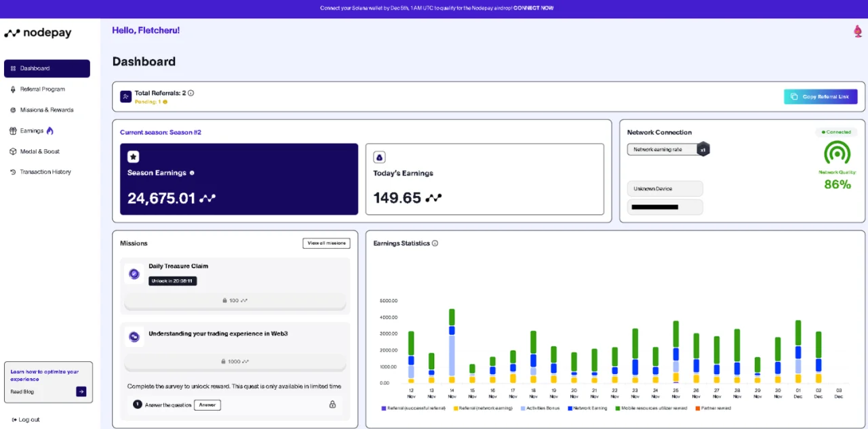Open the Dashboard menu item

tap(47, 68)
